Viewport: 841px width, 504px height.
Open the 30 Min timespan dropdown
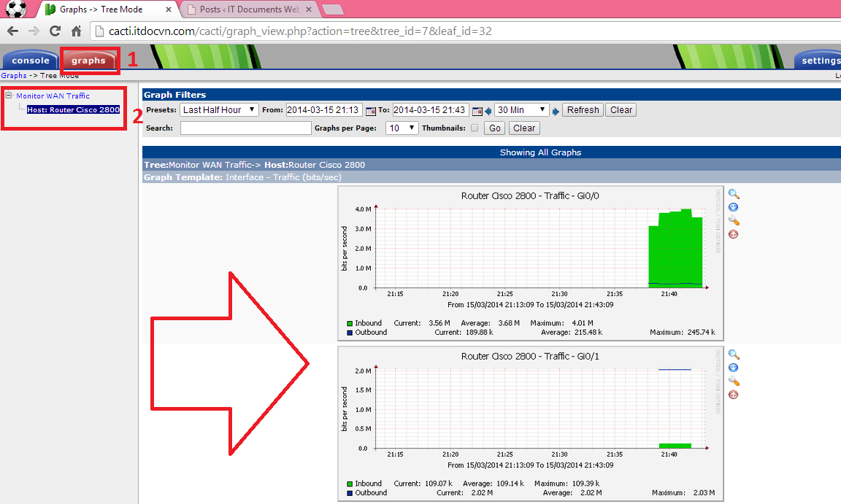tap(521, 110)
